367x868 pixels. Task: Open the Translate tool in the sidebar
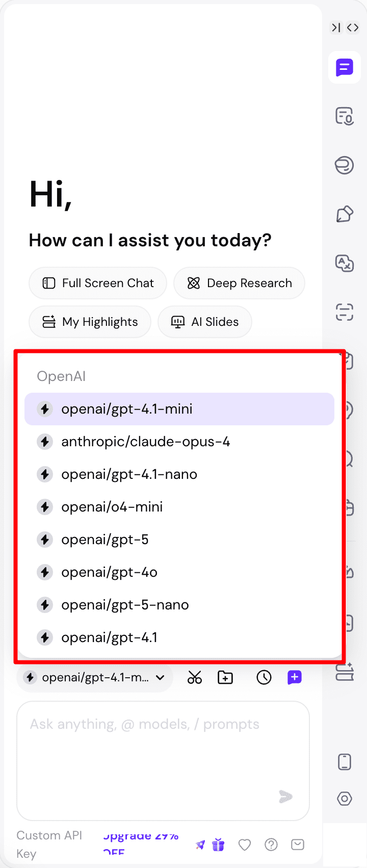click(345, 264)
